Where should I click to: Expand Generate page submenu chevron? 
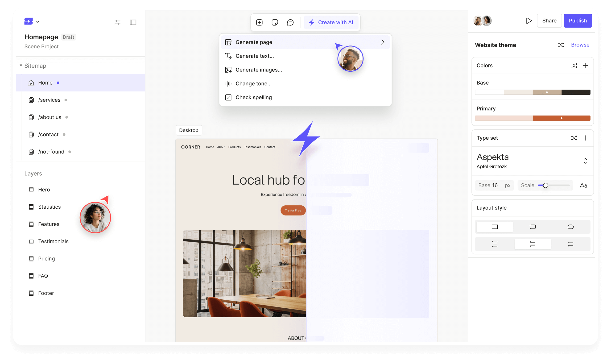(383, 42)
